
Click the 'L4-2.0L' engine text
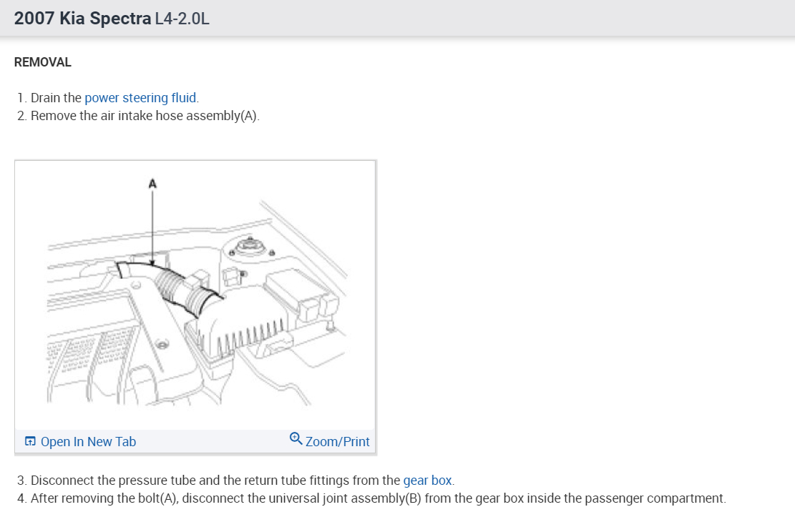[x=182, y=19]
